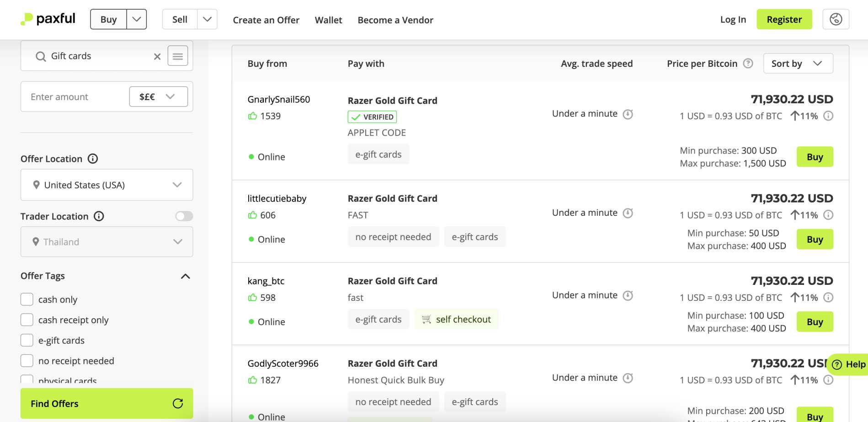Click Buy on littlecutiebaby offer
Image resolution: width=868 pixels, height=422 pixels.
[x=815, y=239]
